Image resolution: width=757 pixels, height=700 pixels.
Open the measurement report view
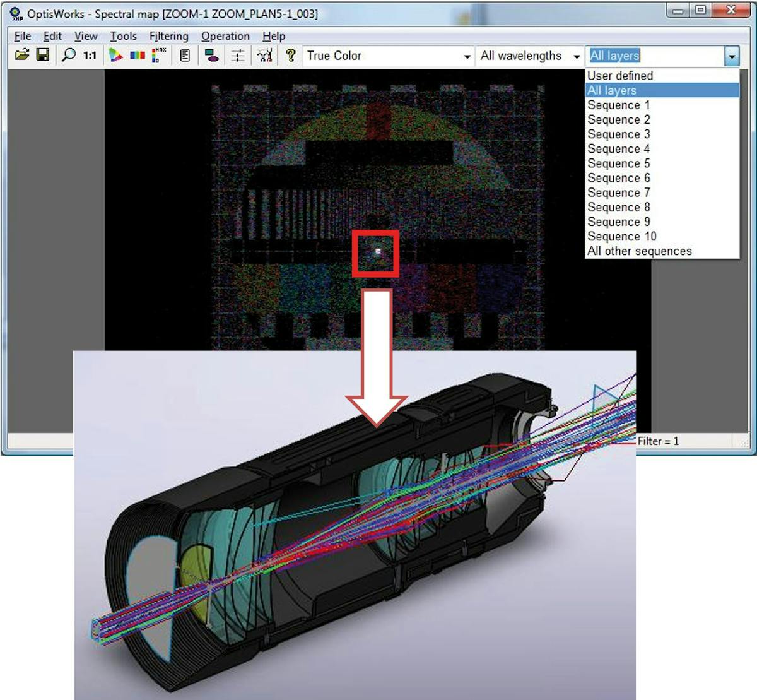pos(186,56)
